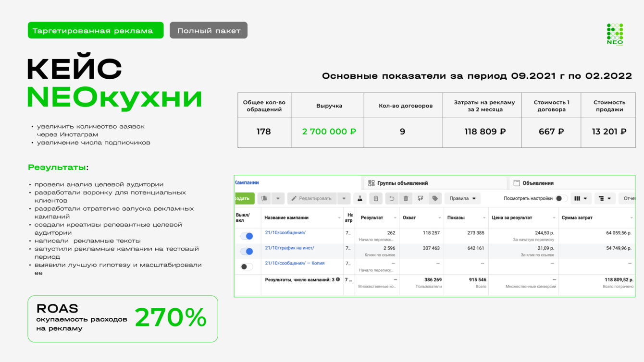Screen dimensions: 644x362
Task: Toggle the Посмотреть настройки switch
Action: pos(561,198)
